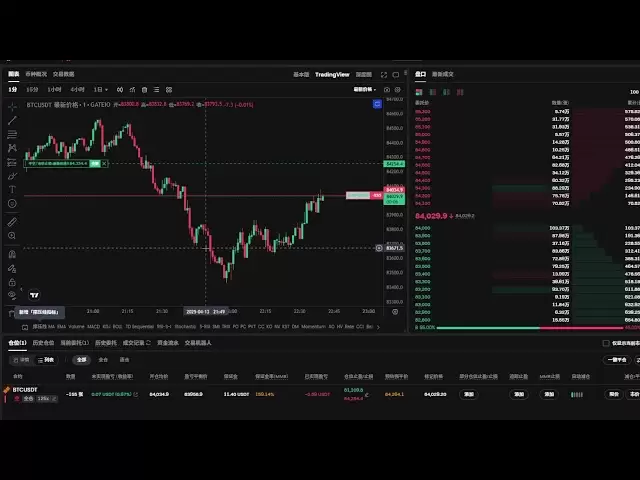The width and height of the screenshot is (640, 480).
Task: Open chart settings gear in top toolbar
Action: 398,90
